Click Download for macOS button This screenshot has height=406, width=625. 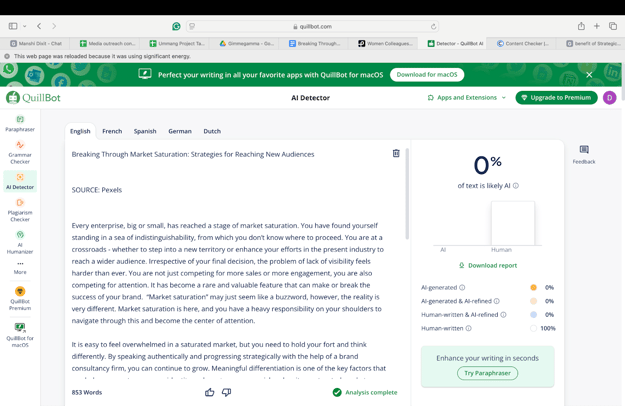pos(427,75)
